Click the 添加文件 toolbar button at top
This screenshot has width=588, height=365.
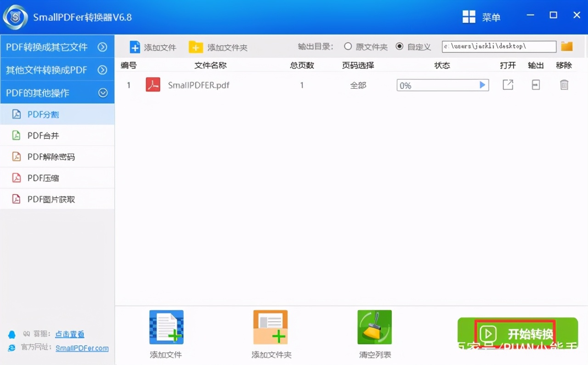pyautogui.click(x=153, y=47)
